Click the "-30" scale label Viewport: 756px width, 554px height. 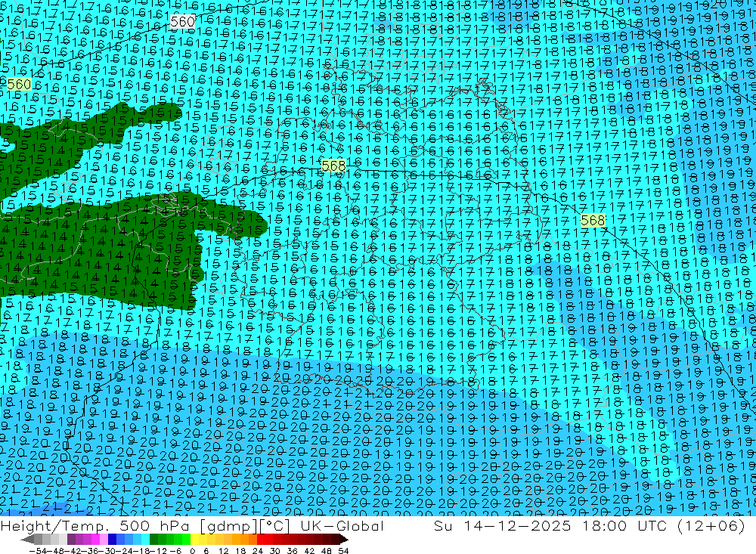(108, 551)
